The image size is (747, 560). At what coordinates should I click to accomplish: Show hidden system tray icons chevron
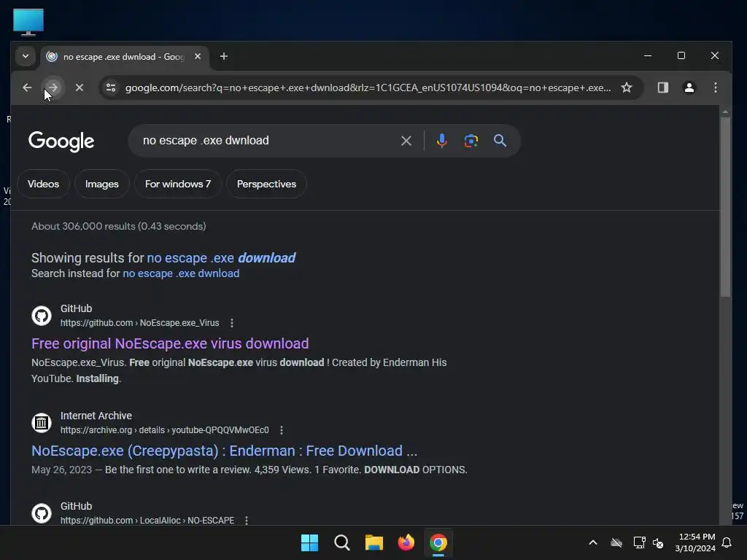coord(593,542)
